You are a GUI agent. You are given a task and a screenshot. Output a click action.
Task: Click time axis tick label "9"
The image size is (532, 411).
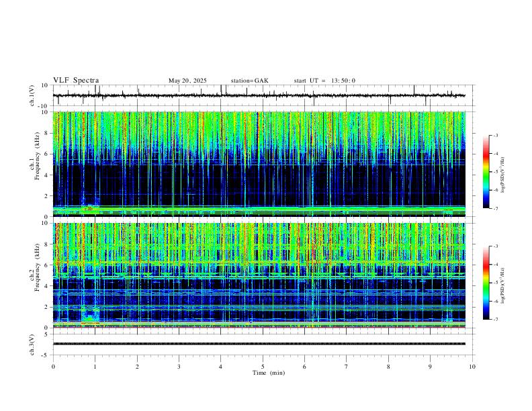pyautogui.click(x=430, y=367)
